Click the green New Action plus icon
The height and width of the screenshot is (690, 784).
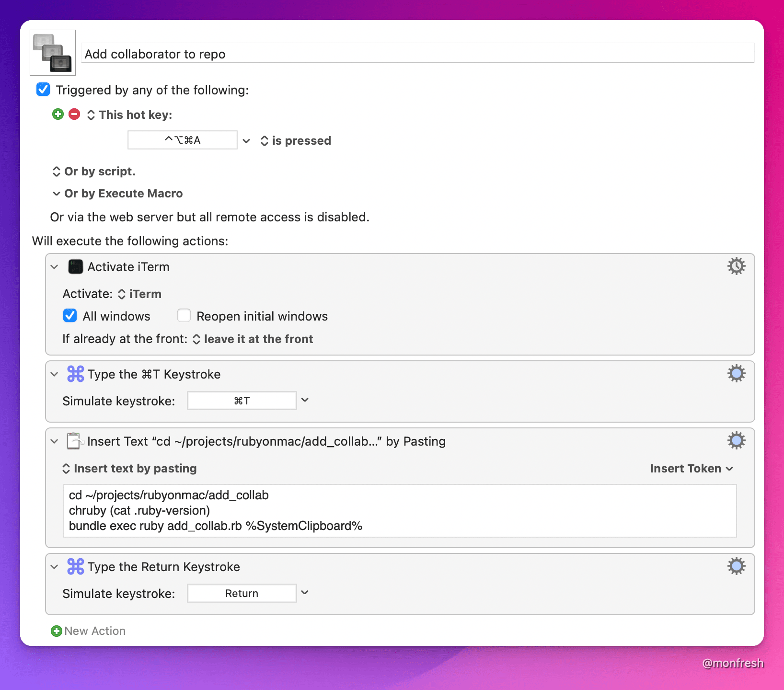[57, 631]
